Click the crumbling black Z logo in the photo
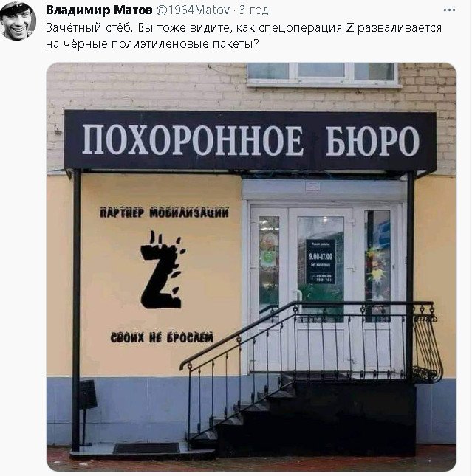This screenshot has width=472, height=476. click(x=162, y=269)
